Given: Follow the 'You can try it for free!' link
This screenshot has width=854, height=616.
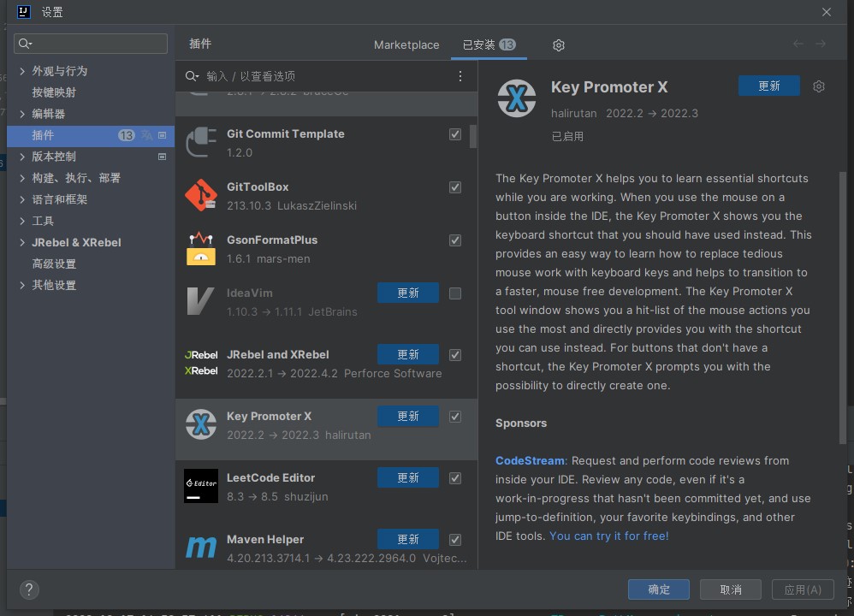Looking at the screenshot, I should 609,536.
